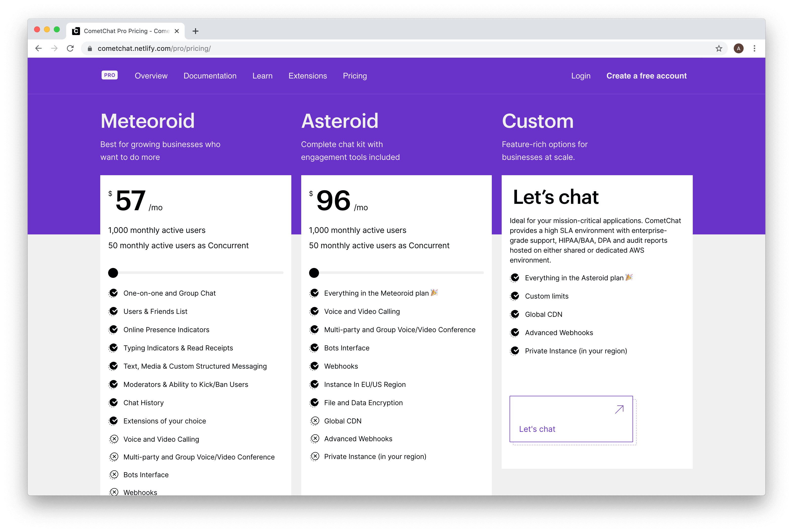The width and height of the screenshot is (793, 532).
Task: Click 'Global CDN' in the Custom plan
Action: tap(543, 314)
